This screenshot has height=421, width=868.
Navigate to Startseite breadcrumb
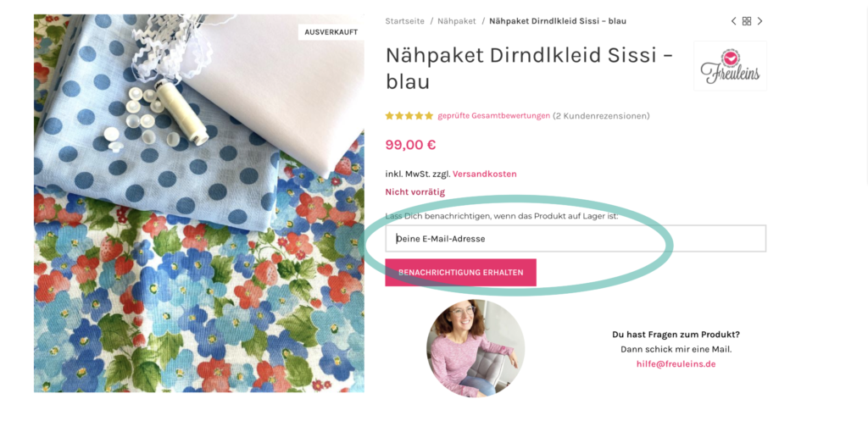pos(403,21)
